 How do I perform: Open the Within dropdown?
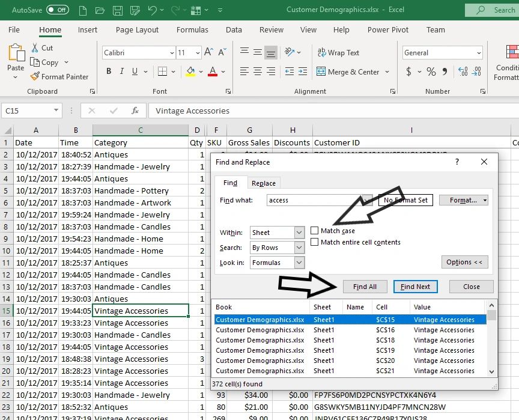tap(299, 233)
